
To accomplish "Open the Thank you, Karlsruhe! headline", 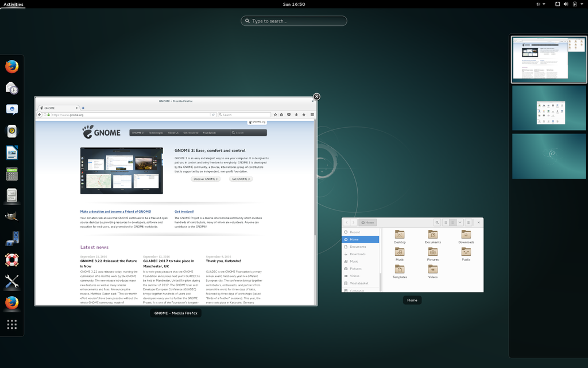I will click(223, 261).
